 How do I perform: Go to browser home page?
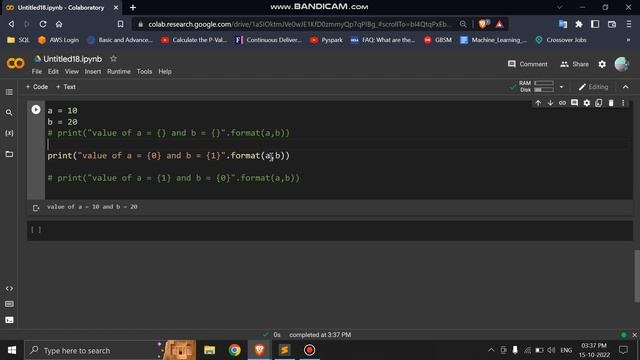[x=59, y=24]
